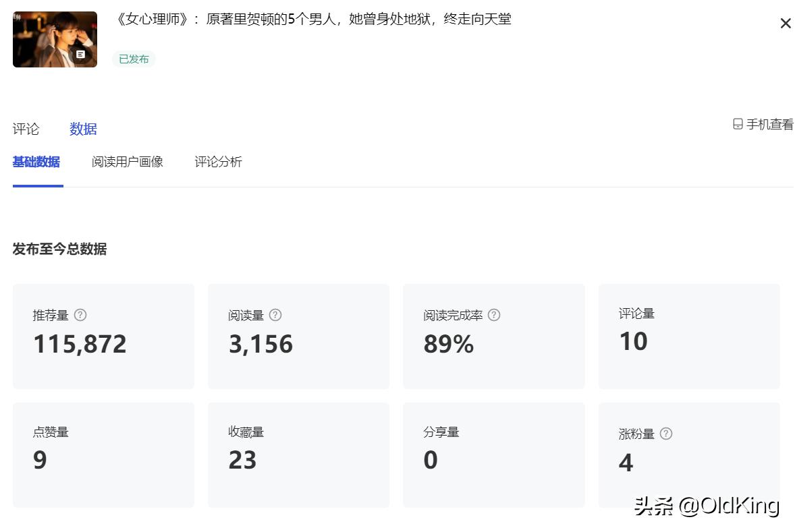Screen dimensions: 795x532
Task: Switch to the 数据 tab
Action: (83, 129)
